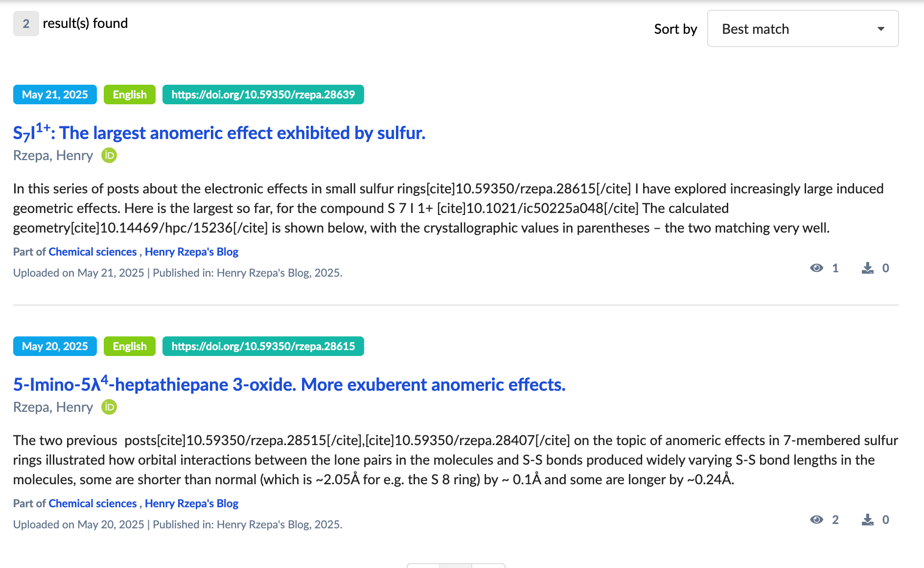The image size is (924, 568).
Task: Open Henry Rzepa's Blog link in second result
Action: click(x=191, y=503)
